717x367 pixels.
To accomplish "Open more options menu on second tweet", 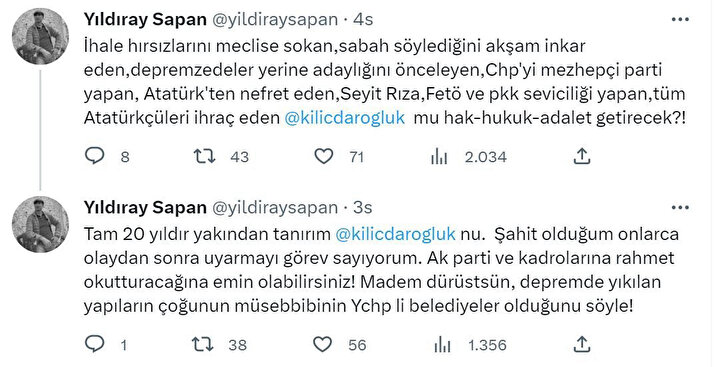I will click(x=680, y=207).
